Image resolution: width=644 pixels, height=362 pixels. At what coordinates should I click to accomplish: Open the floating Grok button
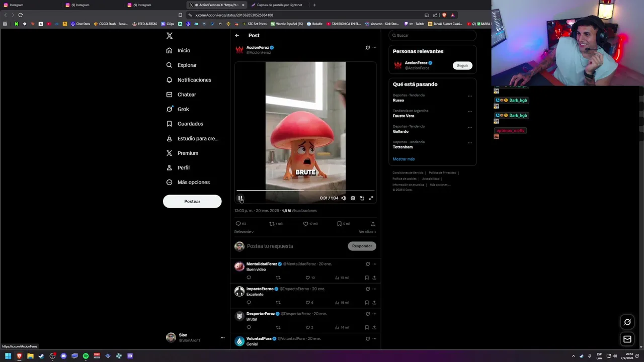[627, 322]
